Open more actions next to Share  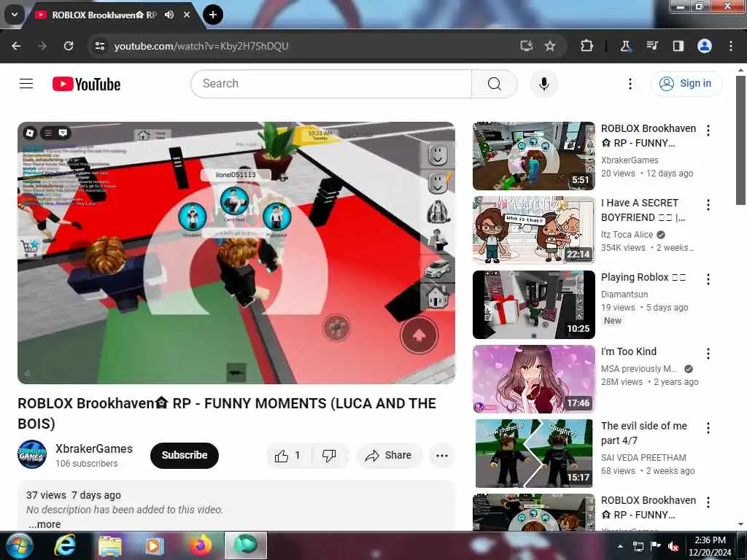point(441,455)
